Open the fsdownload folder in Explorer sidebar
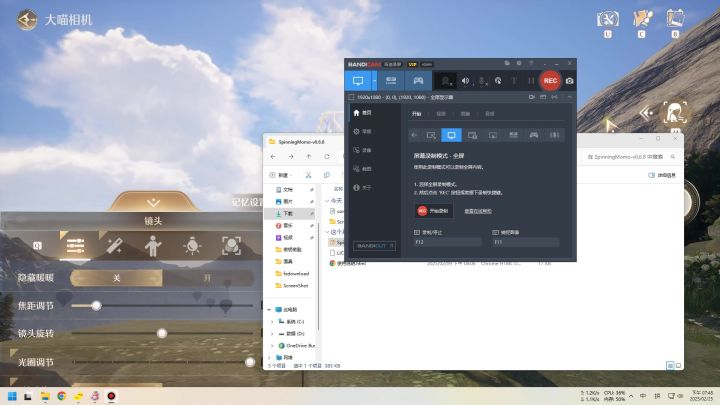This screenshot has height=405, width=720. 294,273
